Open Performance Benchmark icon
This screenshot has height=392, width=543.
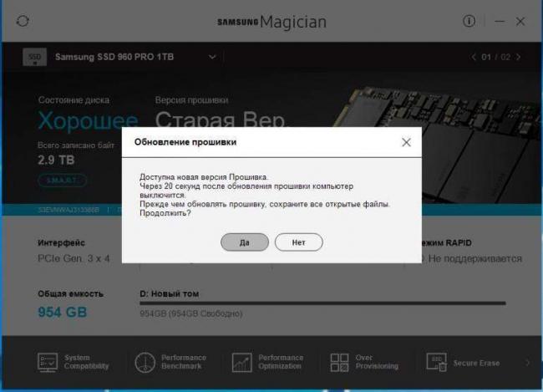click(145, 363)
